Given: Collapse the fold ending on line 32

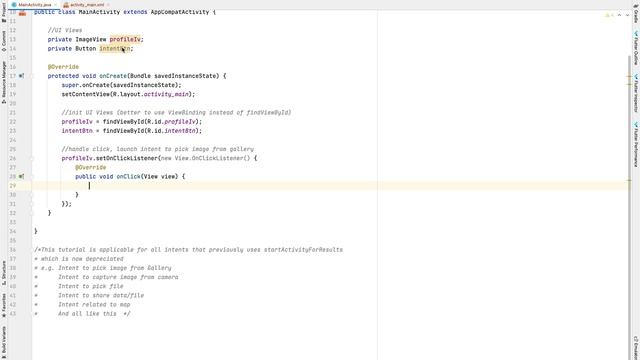Looking at the screenshot, I should (x=31, y=213).
